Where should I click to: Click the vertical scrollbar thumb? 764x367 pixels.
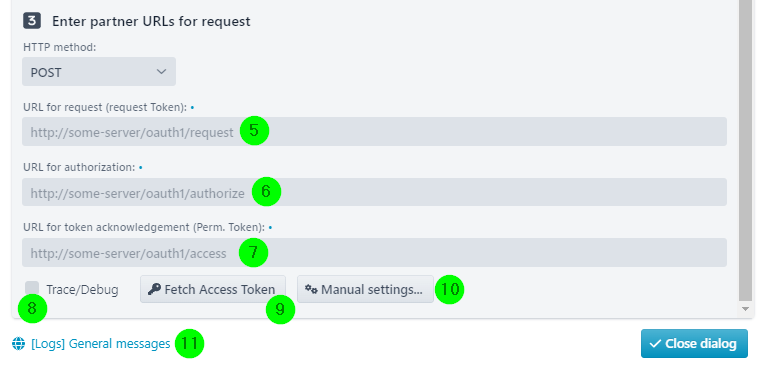click(x=745, y=150)
